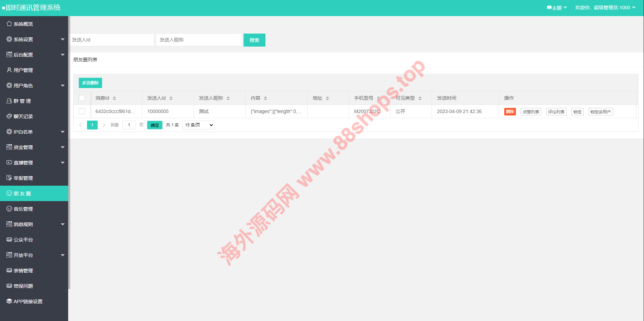
Task: Click the 搜索 search button
Action: pyautogui.click(x=254, y=40)
